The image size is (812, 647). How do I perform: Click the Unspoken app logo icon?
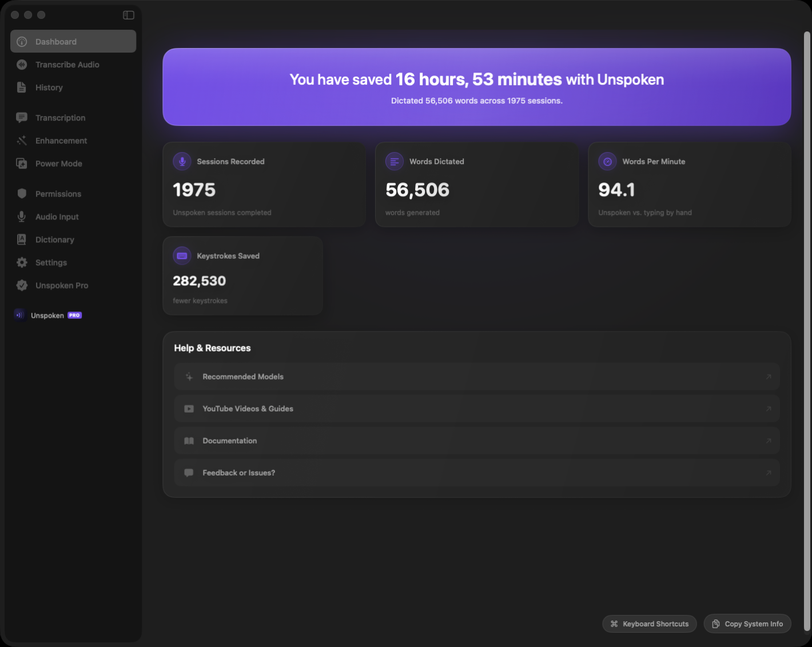pos(19,315)
